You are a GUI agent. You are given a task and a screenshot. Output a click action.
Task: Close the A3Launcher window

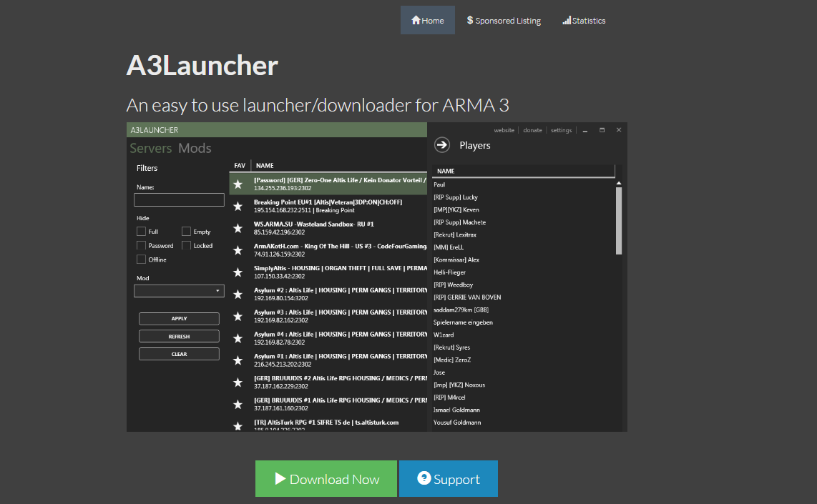[619, 130]
